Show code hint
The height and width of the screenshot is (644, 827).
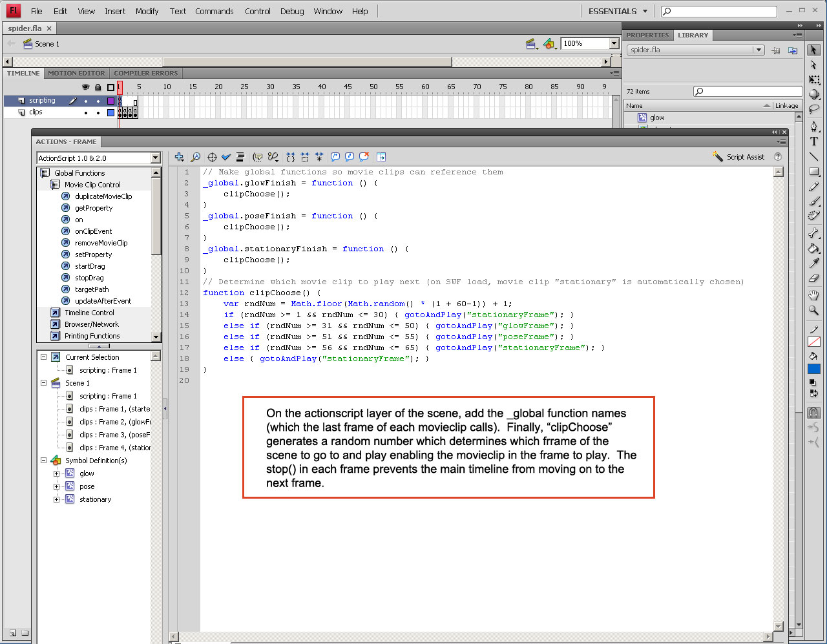258,157
